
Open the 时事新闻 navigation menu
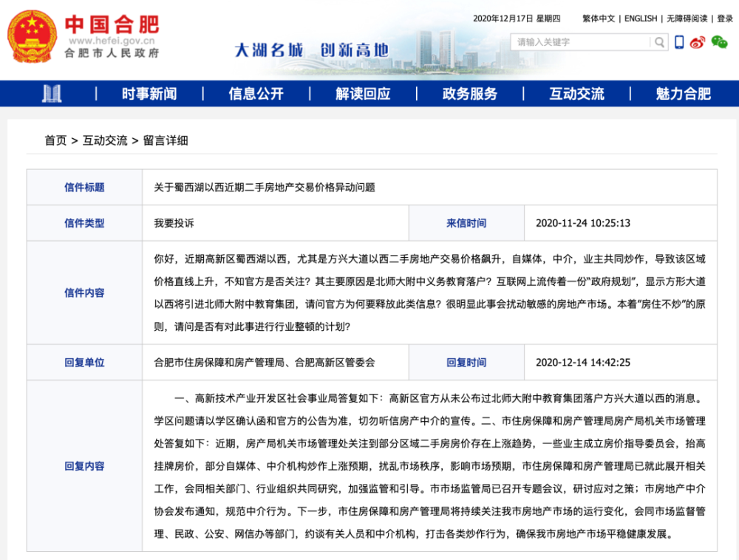click(149, 94)
